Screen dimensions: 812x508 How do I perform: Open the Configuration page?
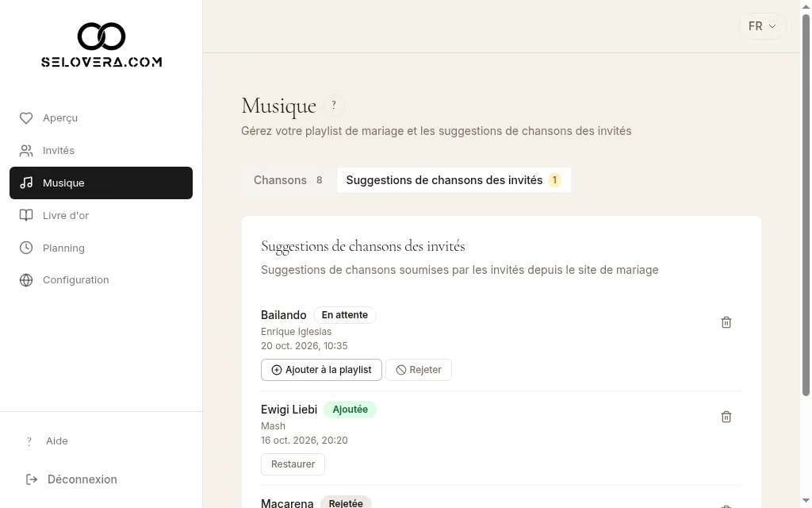101,280
